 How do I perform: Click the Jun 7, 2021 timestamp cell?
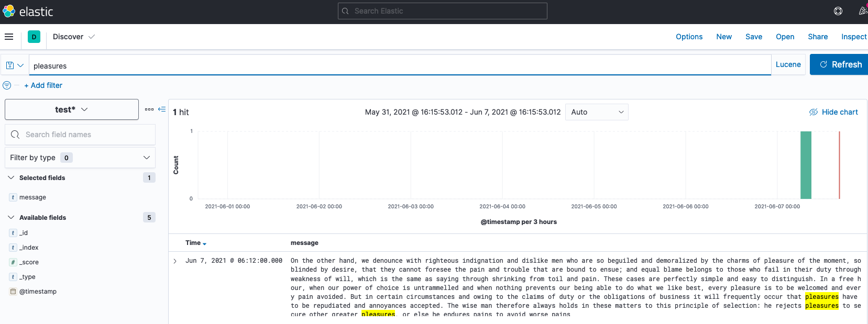234,261
